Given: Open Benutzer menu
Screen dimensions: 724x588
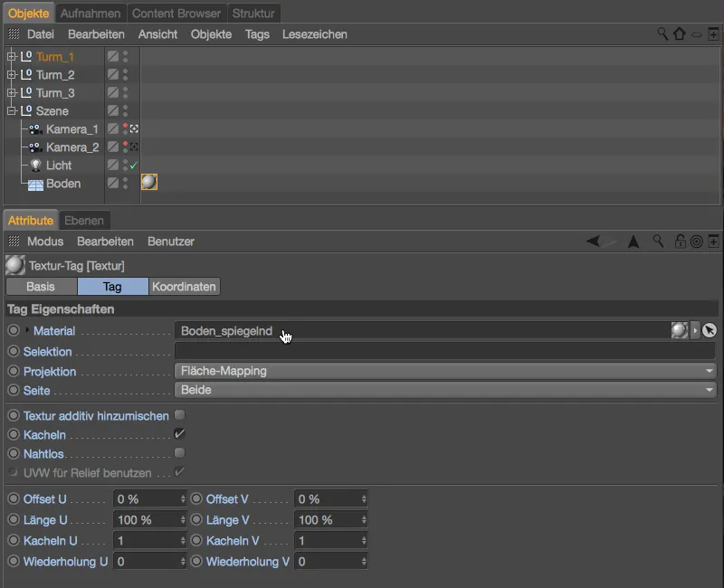Looking at the screenshot, I should 171,242.
